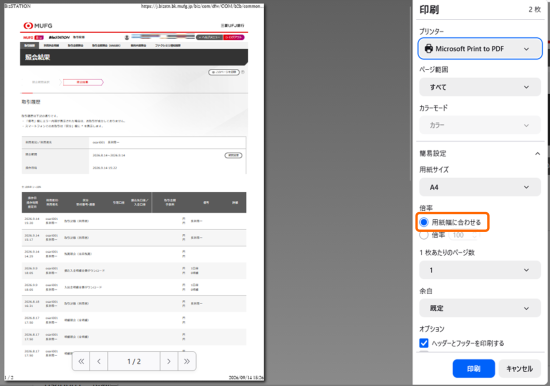Open the A4 paper size dropdown
The width and height of the screenshot is (550, 386).
click(x=480, y=187)
